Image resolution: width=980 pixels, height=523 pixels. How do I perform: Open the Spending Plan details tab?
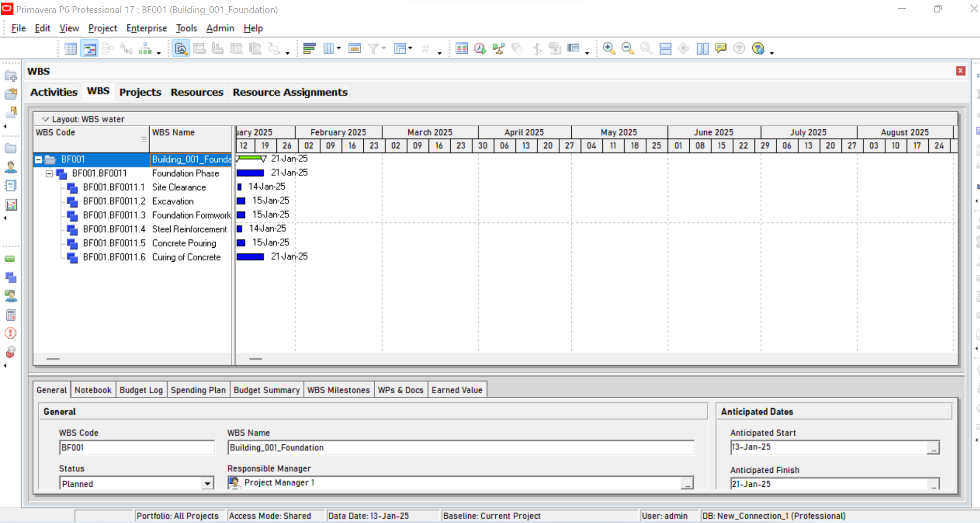198,390
